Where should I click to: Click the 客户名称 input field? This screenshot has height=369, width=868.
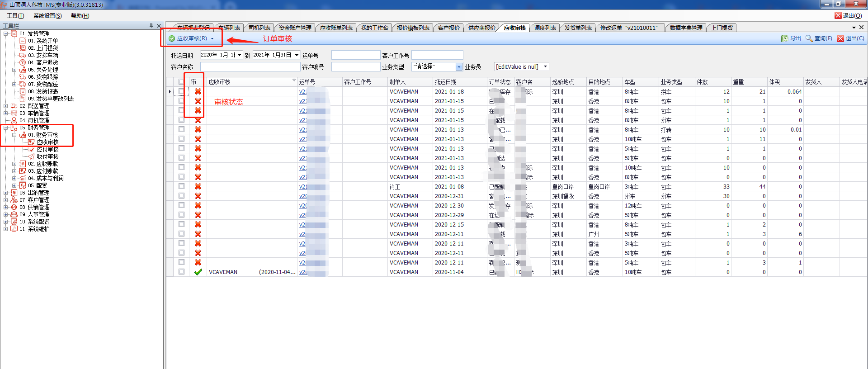250,67
